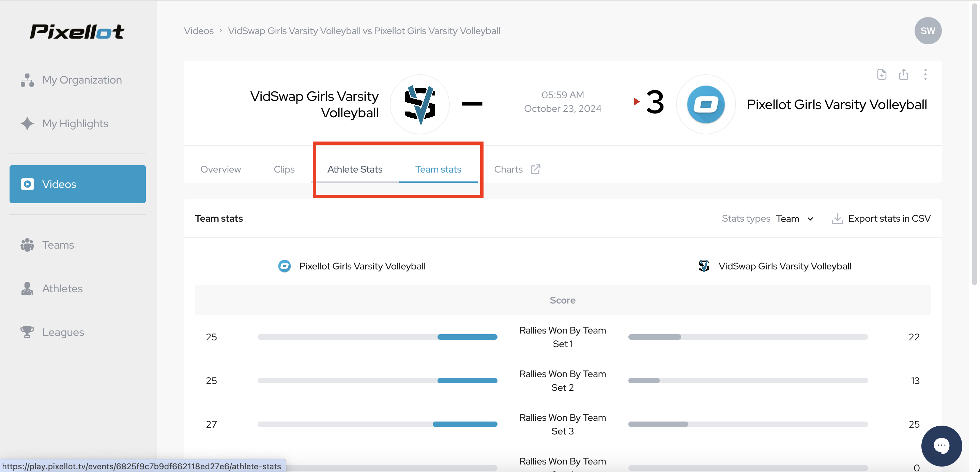
Task: Switch to the Overview tab
Action: tap(220, 169)
